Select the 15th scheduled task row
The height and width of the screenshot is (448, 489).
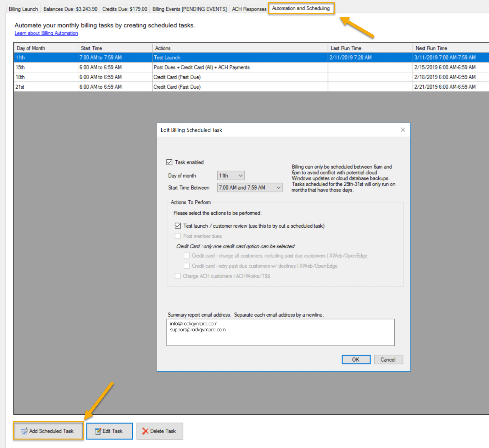tap(252, 67)
